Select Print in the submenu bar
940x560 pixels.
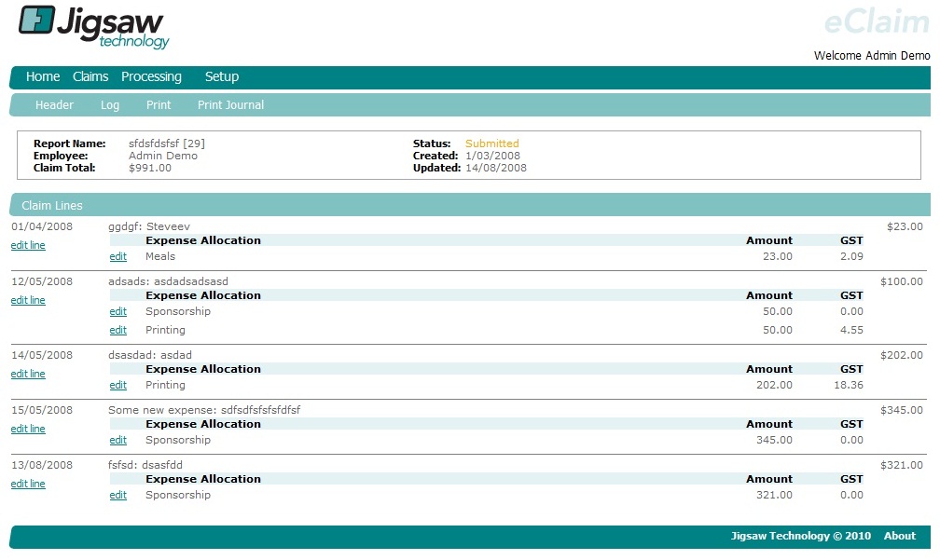click(159, 105)
